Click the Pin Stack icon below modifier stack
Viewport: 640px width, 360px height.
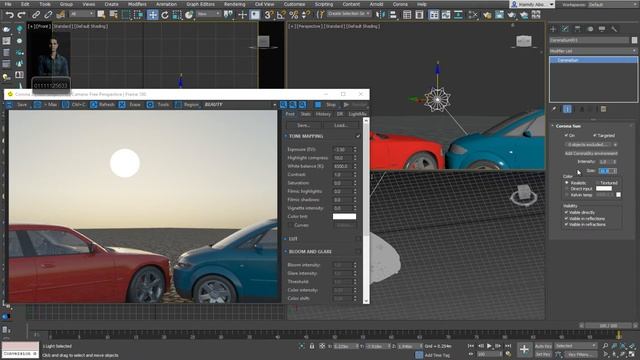click(x=554, y=109)
